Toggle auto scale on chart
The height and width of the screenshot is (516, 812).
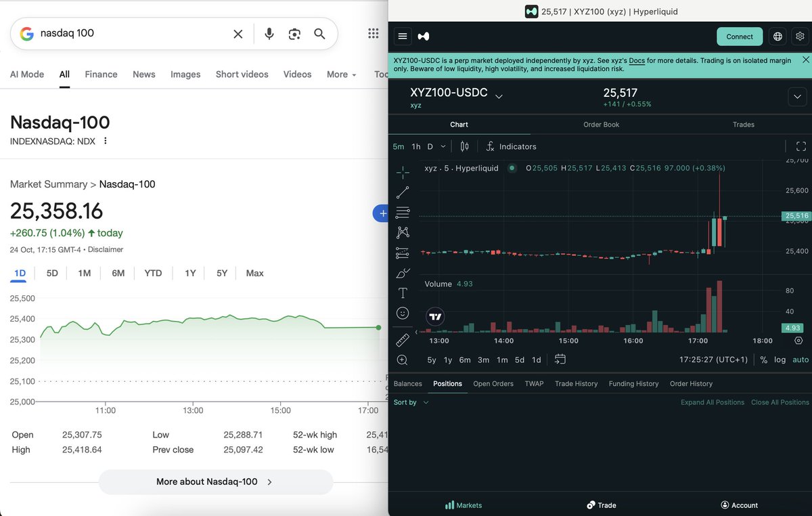coord(800,360)
